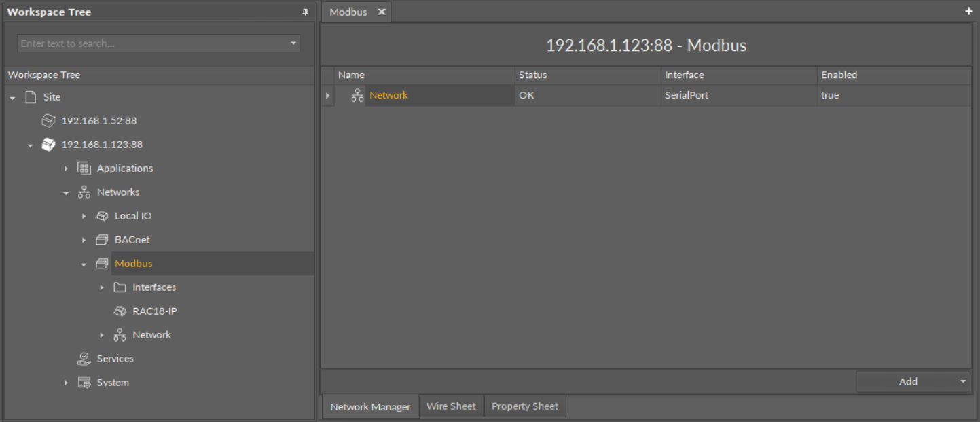The height and width of the screenshot is (422, 980).
Task: Click the Site document icon in tree
Action: coord(30,97)
